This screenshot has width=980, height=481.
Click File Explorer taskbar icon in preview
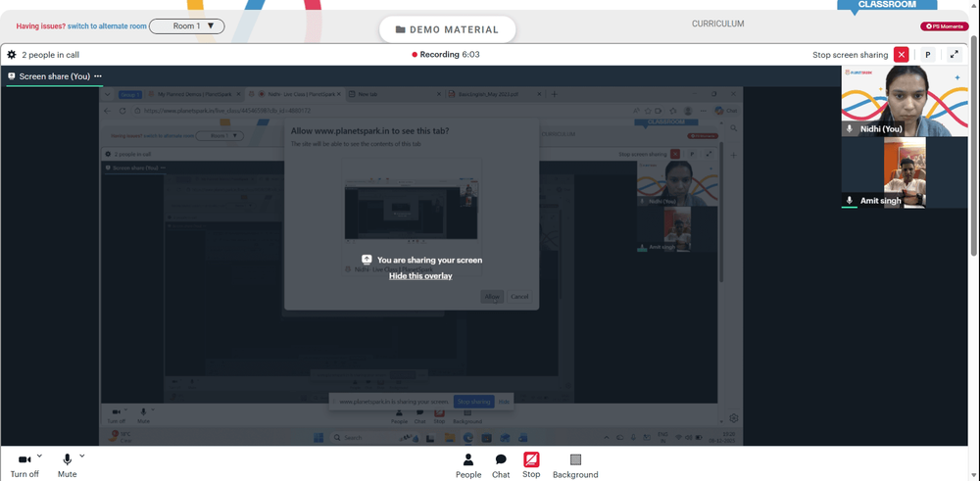click(x=450, y=437)
